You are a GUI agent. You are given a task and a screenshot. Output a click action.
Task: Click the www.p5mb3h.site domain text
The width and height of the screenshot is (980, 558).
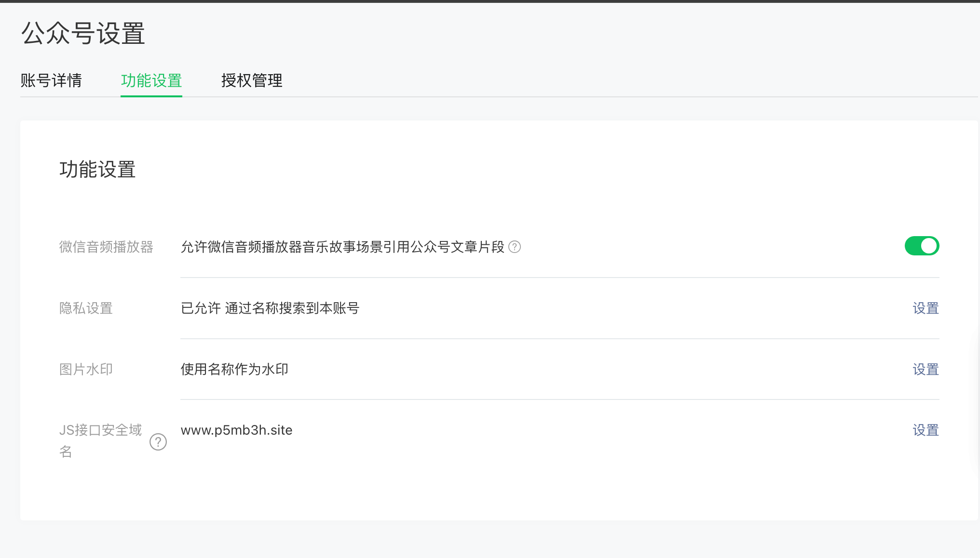click(x=236, y=430)
